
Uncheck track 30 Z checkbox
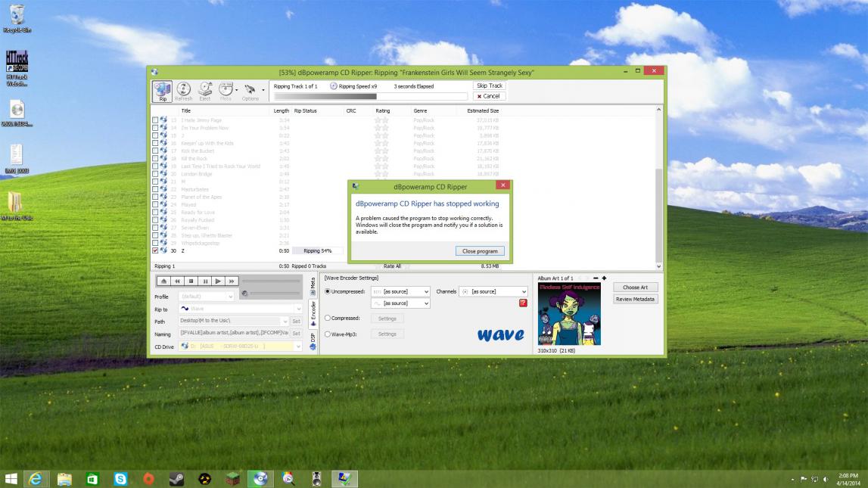(x=156, y=250)
